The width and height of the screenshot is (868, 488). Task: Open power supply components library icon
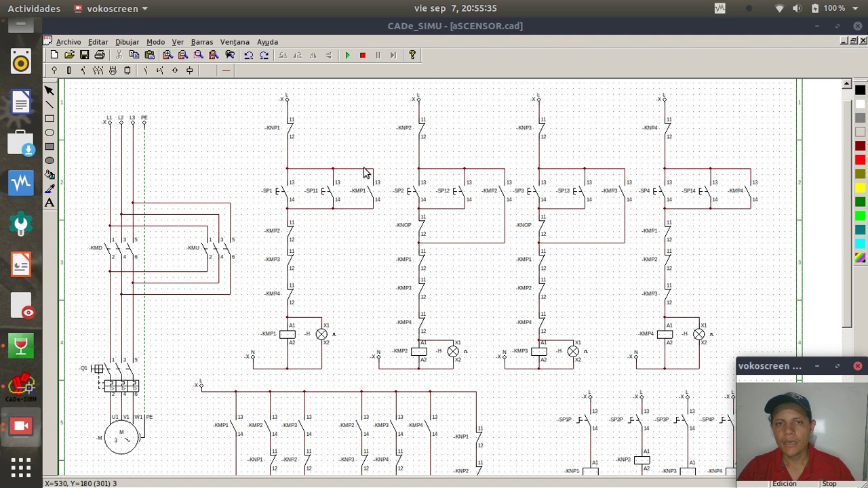[54, 70]
